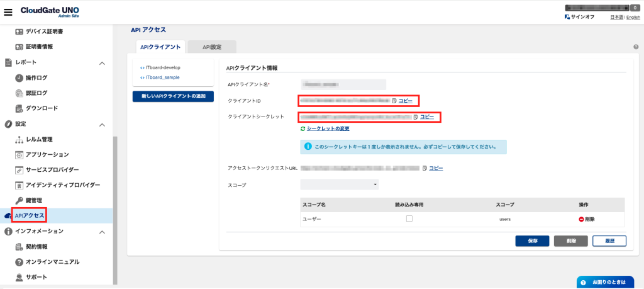The width and height of the screenshot is (644, 289).
Task: Collapse the レポート section
Action: point(102,63)
